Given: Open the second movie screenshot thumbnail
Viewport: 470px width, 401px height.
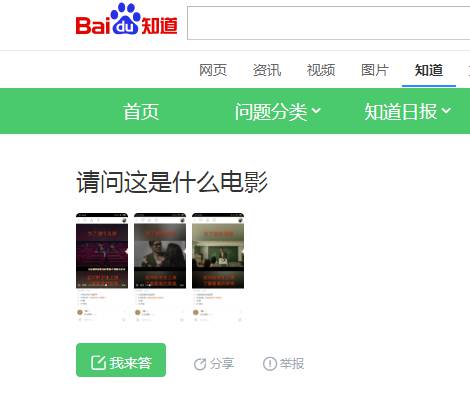Looking at the screenshot, I should click(x=160, y=268).
